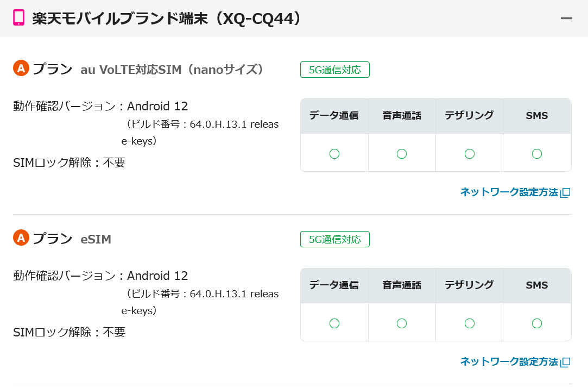
Task: Click the external-link icon in eSIM section
Action: [565, 362]
